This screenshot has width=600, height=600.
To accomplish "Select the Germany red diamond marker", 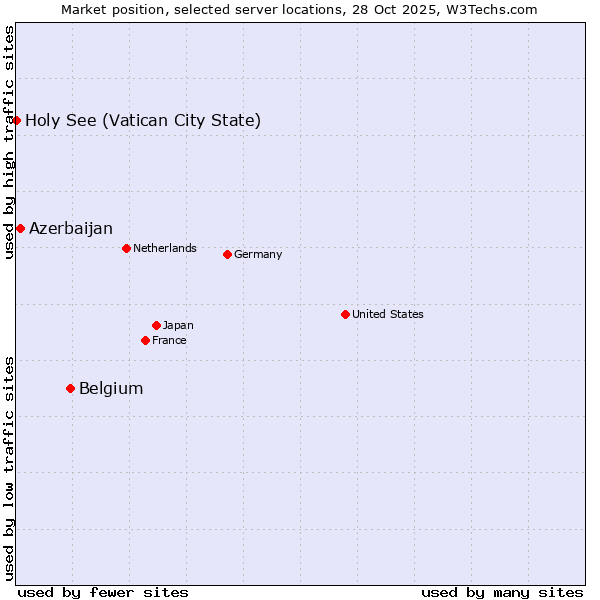I will tap(227, 254).
